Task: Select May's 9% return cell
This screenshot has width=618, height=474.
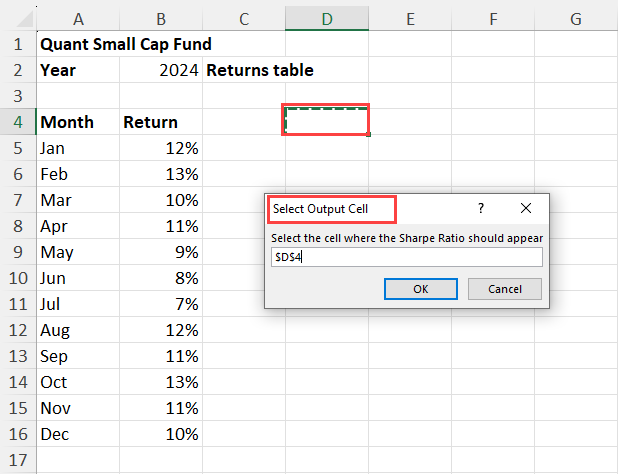Action: (x=161, y=252)
